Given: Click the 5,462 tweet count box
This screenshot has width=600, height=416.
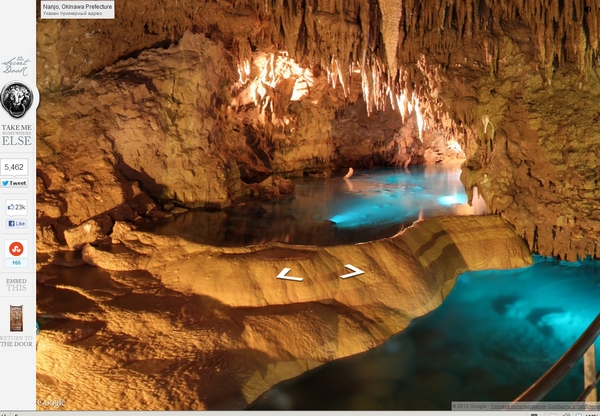Looking at the screenshot, I should tap(16, 167).
